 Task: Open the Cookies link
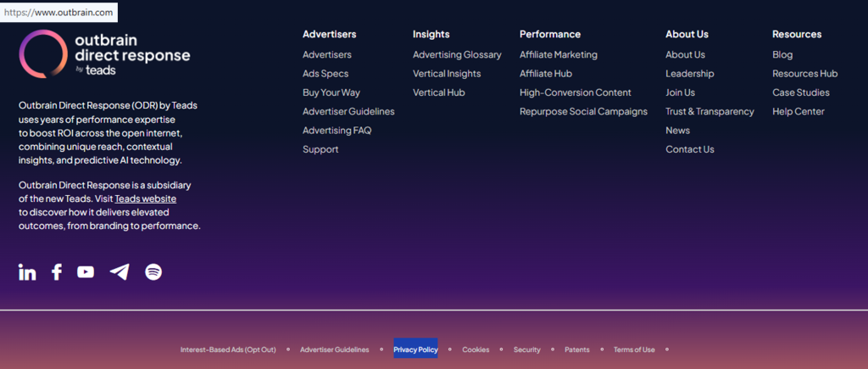pos(476,349)
